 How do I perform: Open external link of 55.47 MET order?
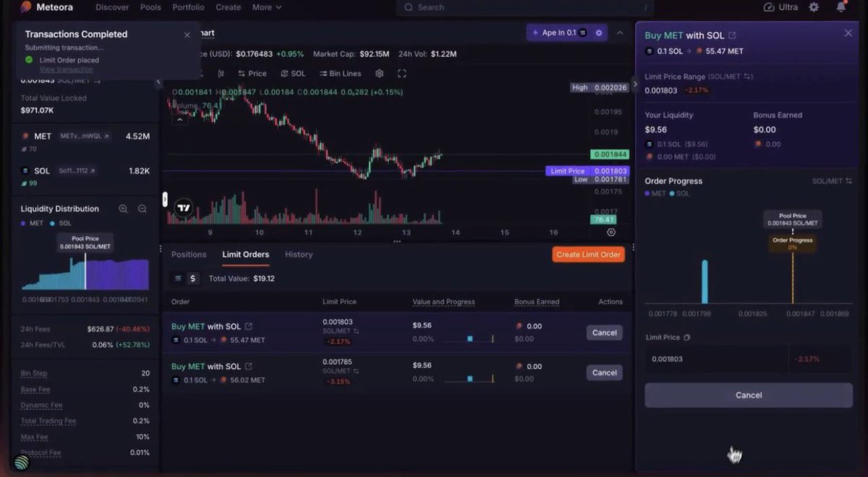[249, 326]
